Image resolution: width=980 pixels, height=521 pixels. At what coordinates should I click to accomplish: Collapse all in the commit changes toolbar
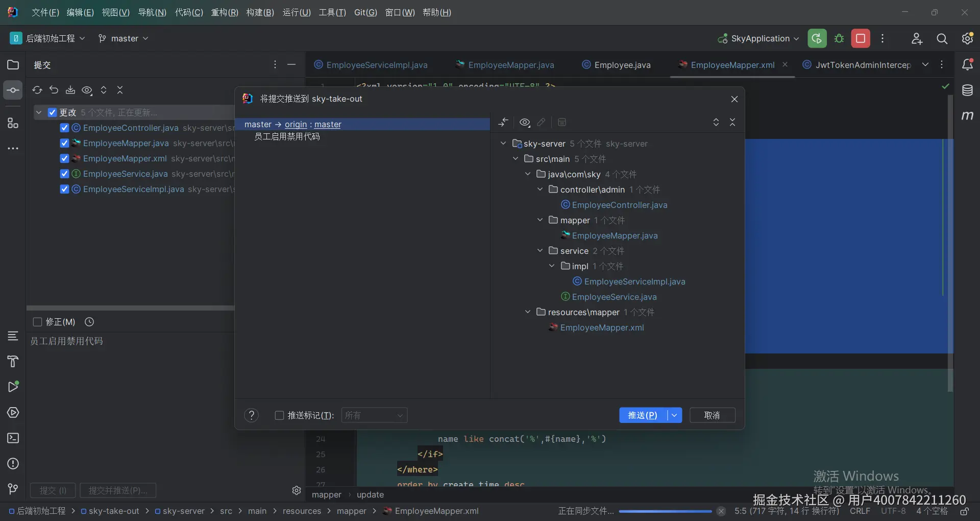[x=120, y=90]
